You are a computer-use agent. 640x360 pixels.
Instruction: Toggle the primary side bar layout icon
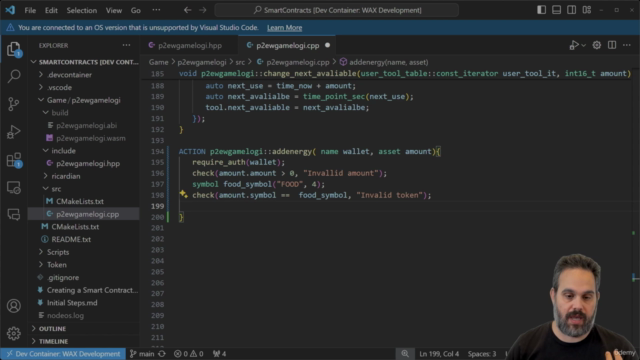point(541,10)
